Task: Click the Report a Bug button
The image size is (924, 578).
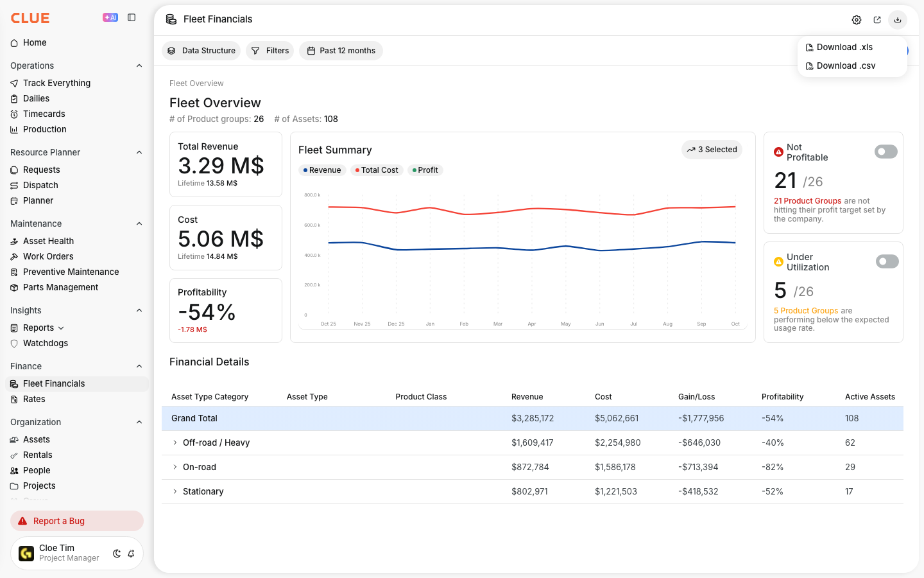Action: tap(77, 521)
